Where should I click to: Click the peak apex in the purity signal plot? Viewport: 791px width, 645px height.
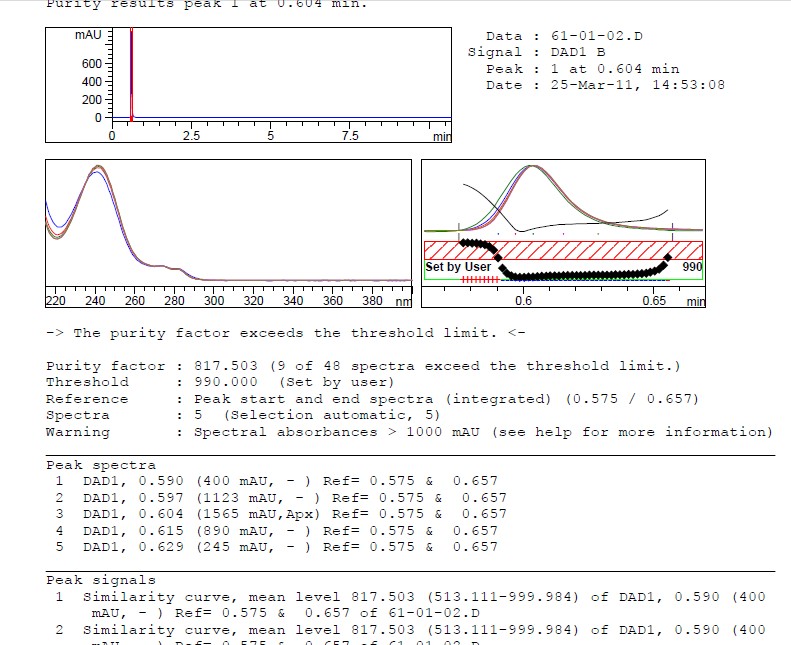point(532,167)
